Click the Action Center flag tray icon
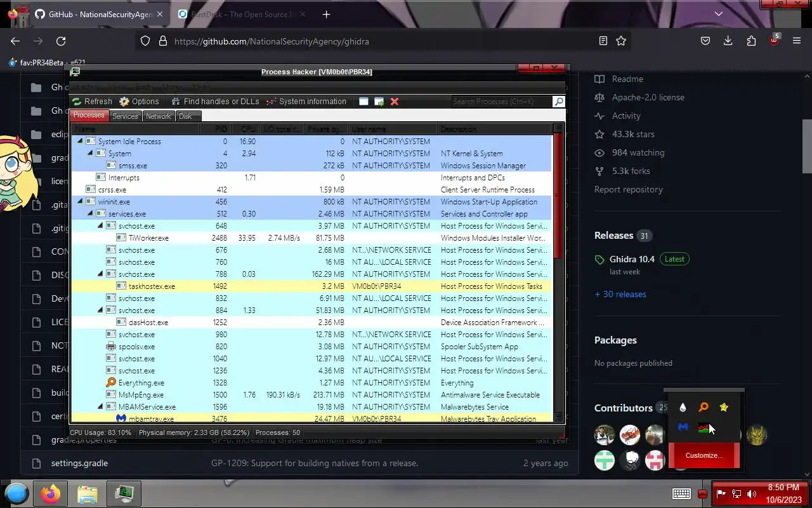The image size is (812, 508). (721, 493)
